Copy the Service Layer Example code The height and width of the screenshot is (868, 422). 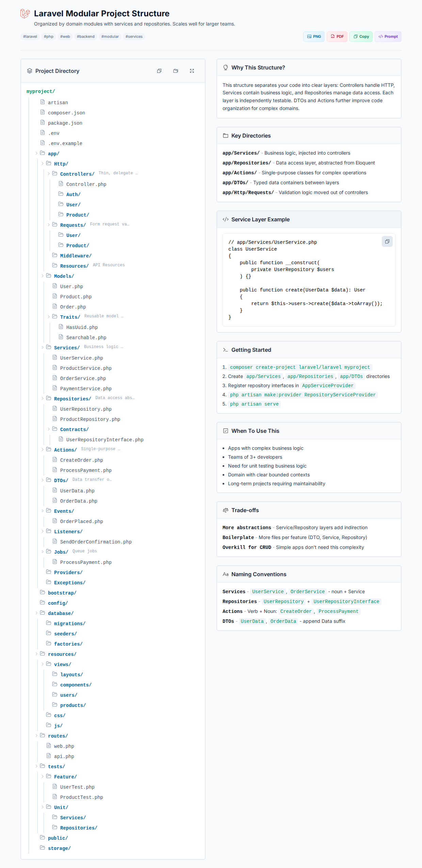pyautogui.click(x=387, y=241)
